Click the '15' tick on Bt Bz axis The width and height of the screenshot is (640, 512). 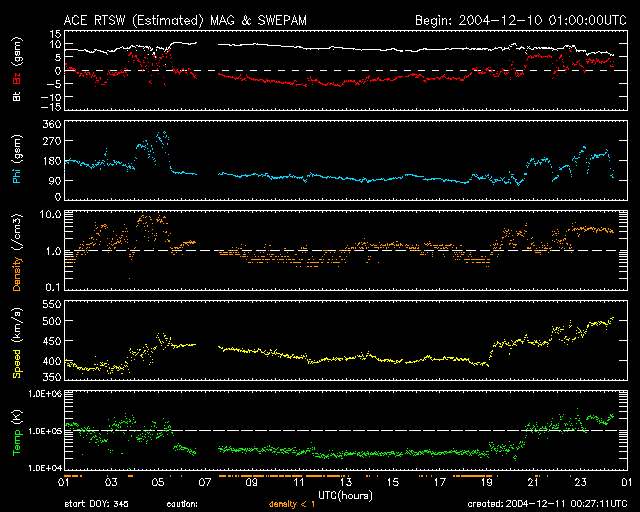[x=55, y=34]
